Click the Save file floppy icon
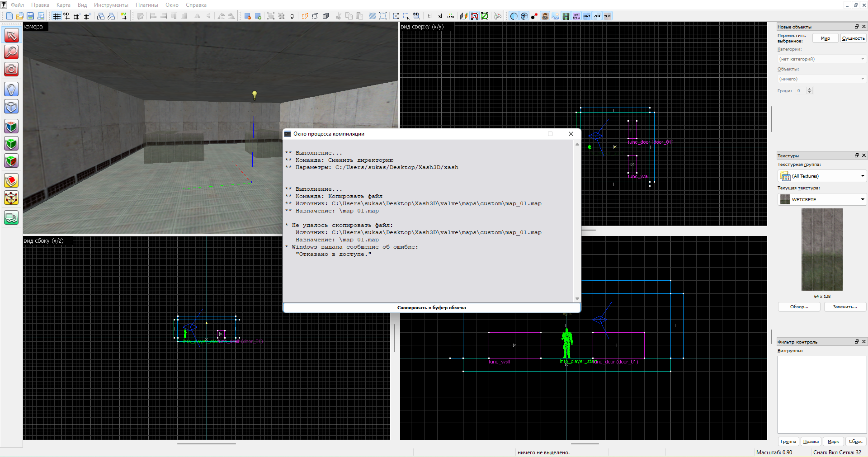 click(x=30, y=16)
